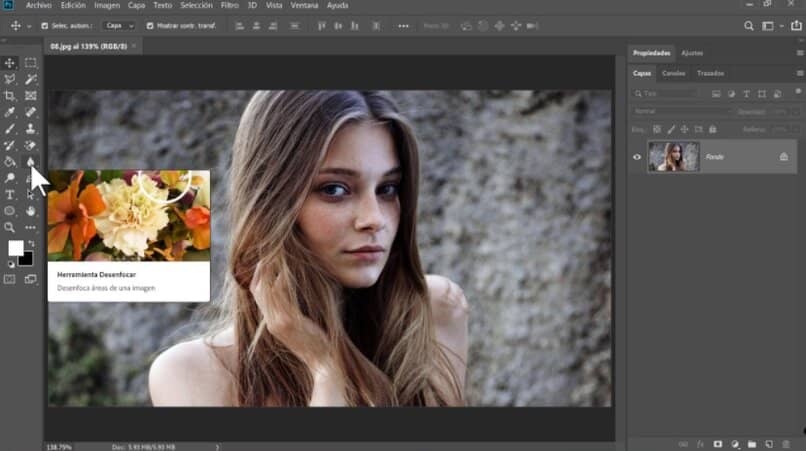Open the Properties panel menu
This screenshot has width=806, height=451.
(x=800, y=53)
